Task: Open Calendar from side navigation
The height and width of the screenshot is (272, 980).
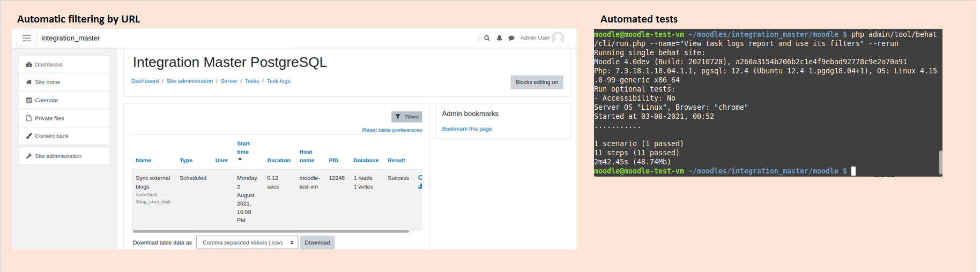Action: click(x=64, y=100)
